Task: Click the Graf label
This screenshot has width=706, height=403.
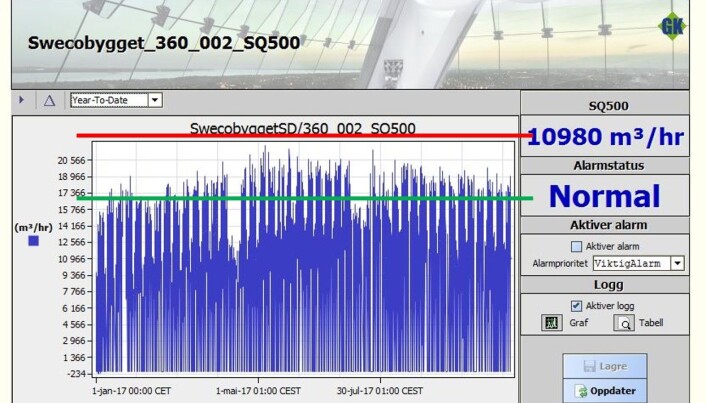Action: pos(579,323)
